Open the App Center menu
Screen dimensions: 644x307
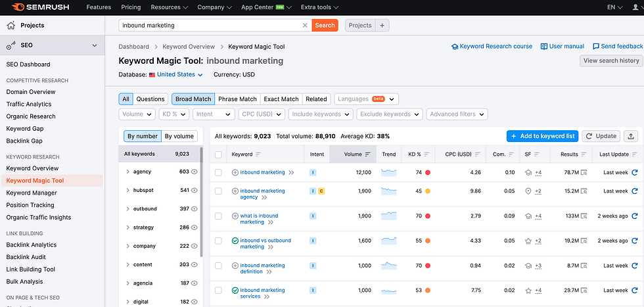point(266,7)
